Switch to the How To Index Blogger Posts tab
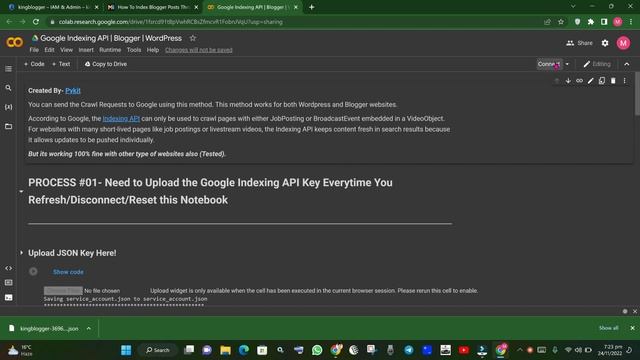Image resolution: width=640 pixels, height=360 pixels. 153,7
